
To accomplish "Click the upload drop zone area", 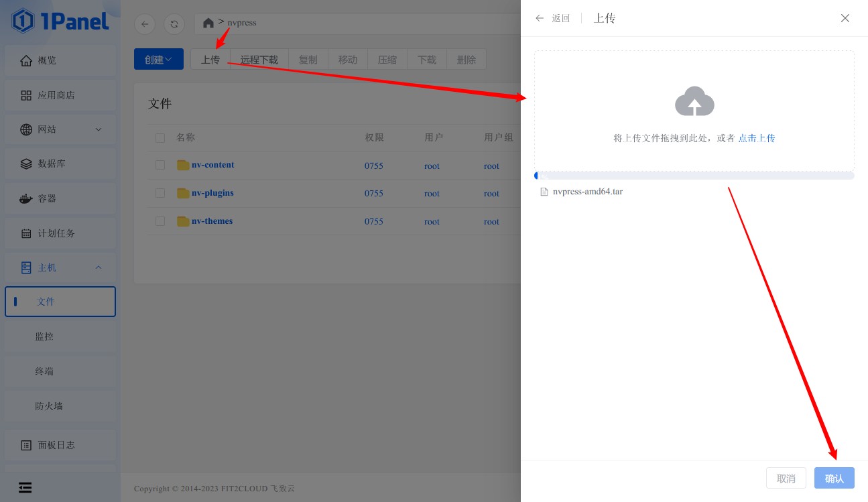I will [694, 111].
